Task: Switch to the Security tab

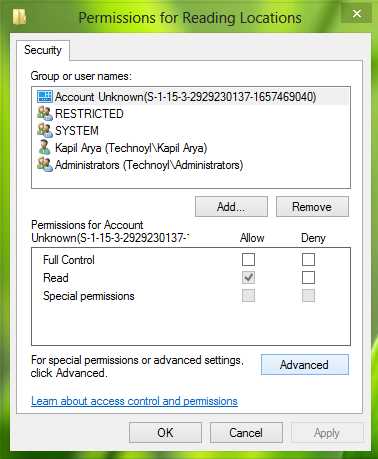Action: click(x=43, y=50)
